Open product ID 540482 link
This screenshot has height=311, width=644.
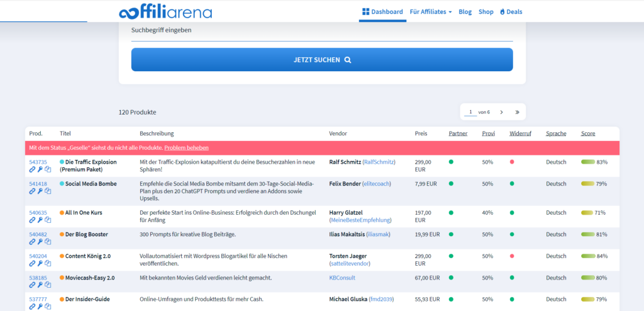(x=38, y=234)
